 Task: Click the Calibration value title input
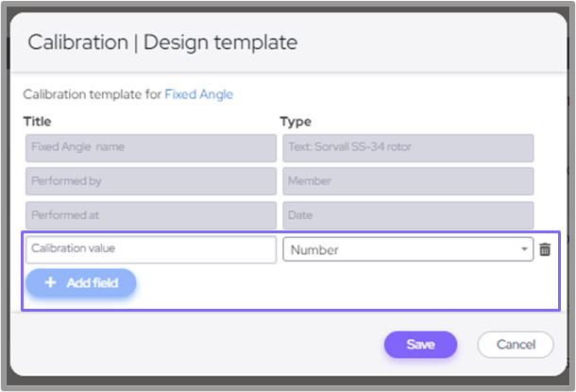click(x=150, y=249)
